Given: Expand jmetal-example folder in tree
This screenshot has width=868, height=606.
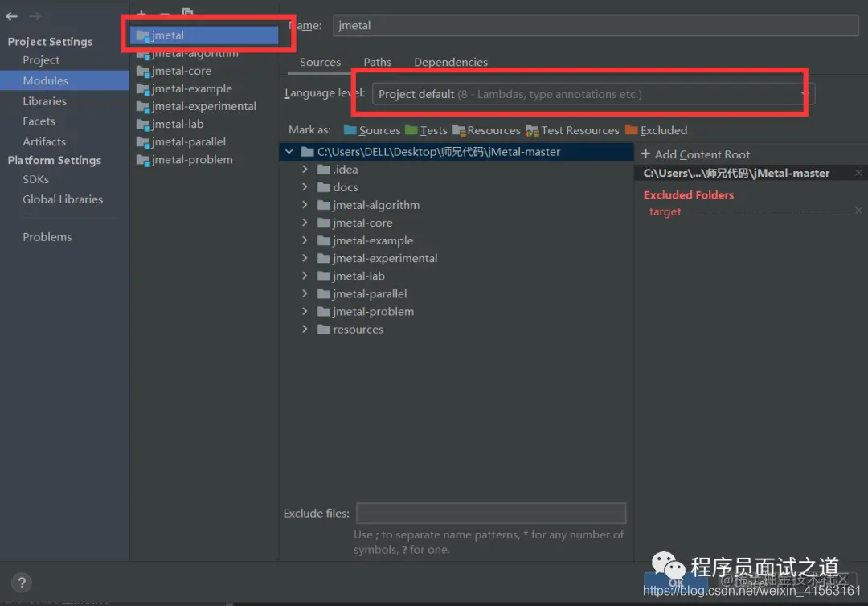Looking at the screenshot, I should click(305, 240).
